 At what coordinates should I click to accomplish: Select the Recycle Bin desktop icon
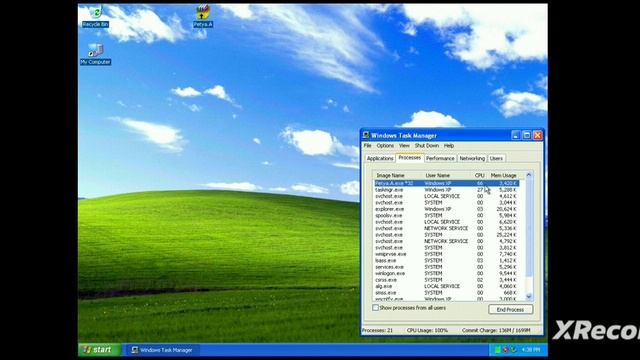click(x=95, y=16)
